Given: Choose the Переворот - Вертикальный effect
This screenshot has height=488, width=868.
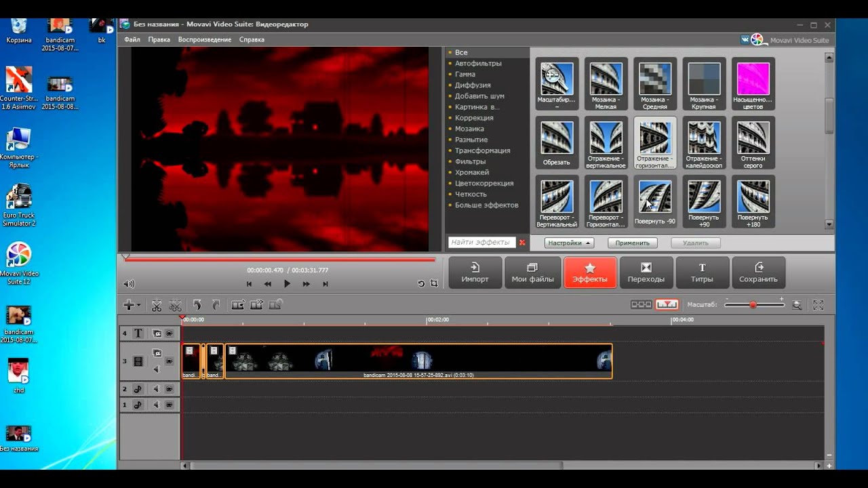Looking at the screenshot, I should [x=557, y=202].
